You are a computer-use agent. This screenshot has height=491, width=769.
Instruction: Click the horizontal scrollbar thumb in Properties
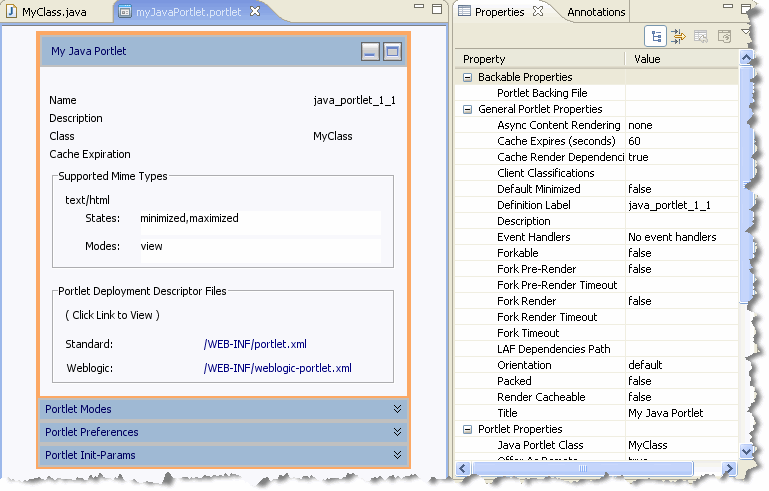(x=582, y=468)
